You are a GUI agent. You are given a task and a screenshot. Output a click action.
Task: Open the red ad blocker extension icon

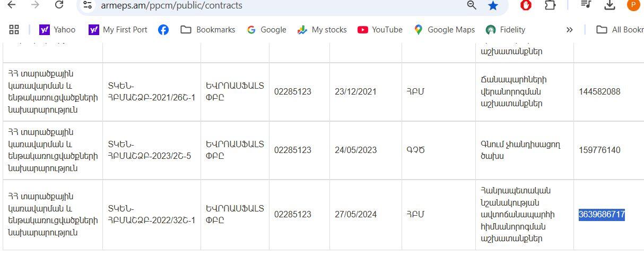526,5
